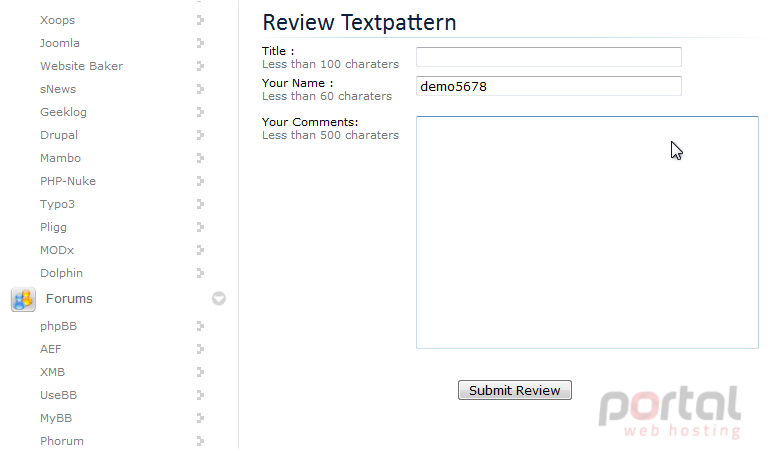
Task: Submit the review with Submit Review
Action: [x=515, y=390]
